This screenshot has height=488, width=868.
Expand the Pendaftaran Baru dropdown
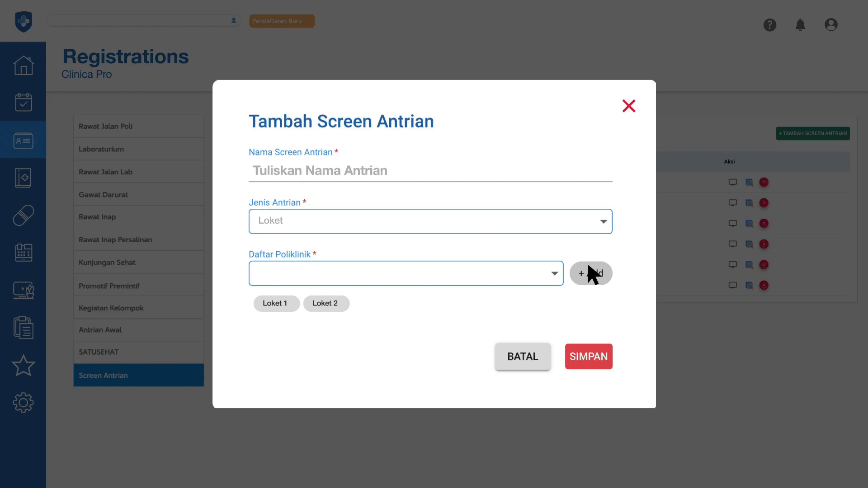[x=282, y=21]
